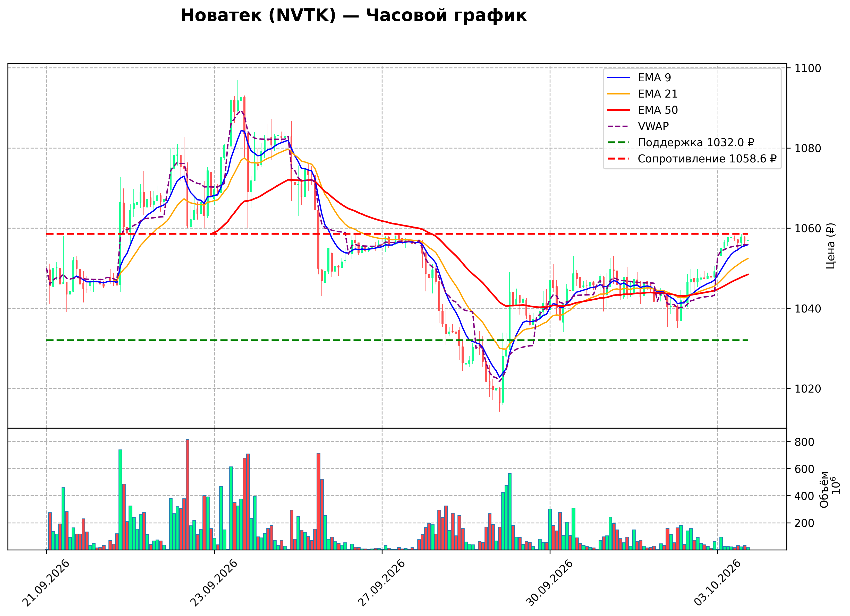The height and width of the screenshot is (616, 850).
Task: Click the 21.09.2026 date axis label
Action: [46, 583]
